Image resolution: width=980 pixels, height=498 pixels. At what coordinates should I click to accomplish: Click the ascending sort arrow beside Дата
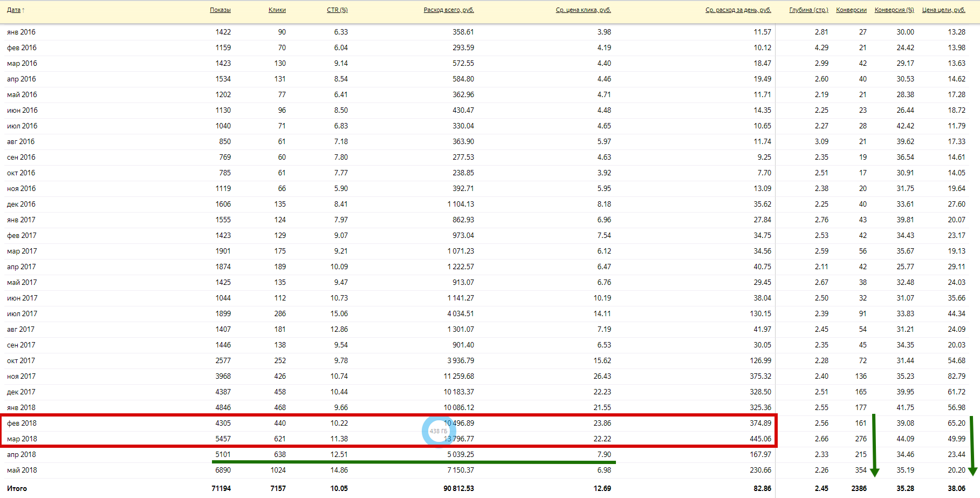tap(23, 10)
